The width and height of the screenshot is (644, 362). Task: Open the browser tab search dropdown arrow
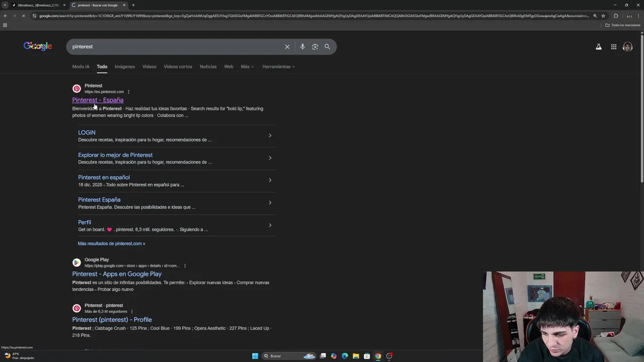point(5,5)
